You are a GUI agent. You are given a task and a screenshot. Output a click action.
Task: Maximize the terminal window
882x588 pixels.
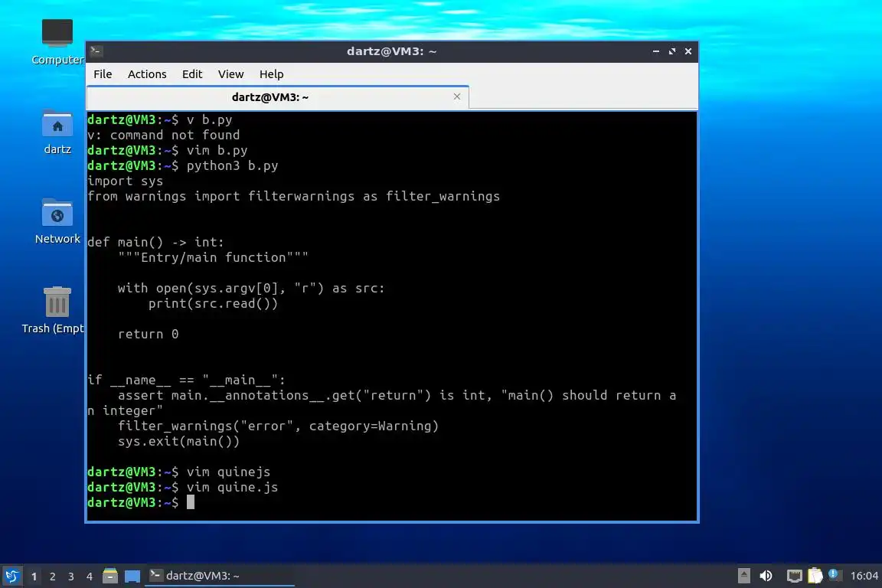pyautogui.click(x=672, y=51)
